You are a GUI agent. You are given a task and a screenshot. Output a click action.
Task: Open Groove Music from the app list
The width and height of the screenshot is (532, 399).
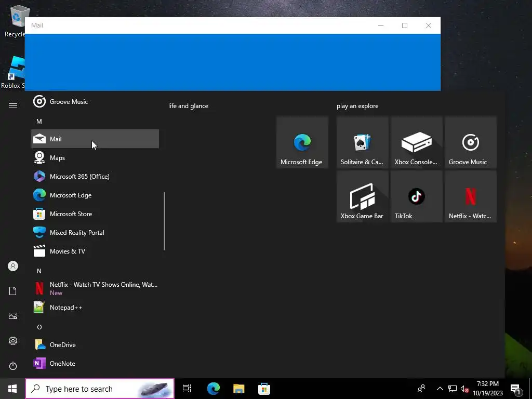[95, 101]
